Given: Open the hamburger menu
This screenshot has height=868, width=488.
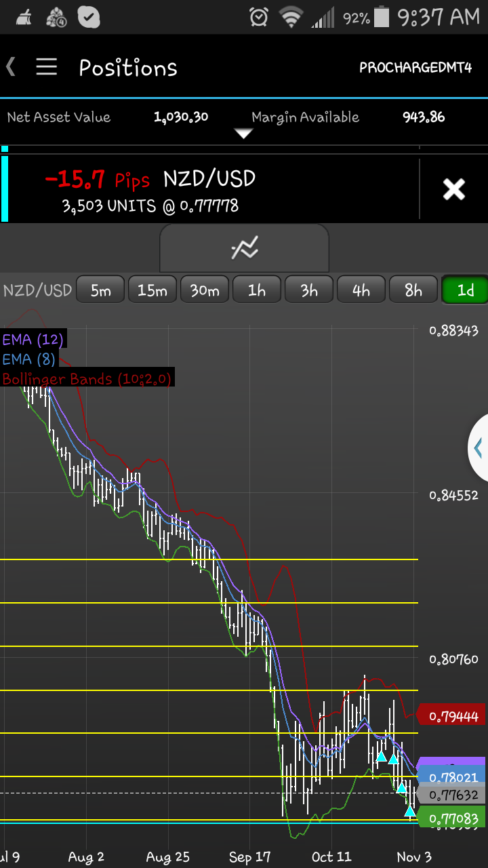Looking at the screenshot, I should [46, 67].
